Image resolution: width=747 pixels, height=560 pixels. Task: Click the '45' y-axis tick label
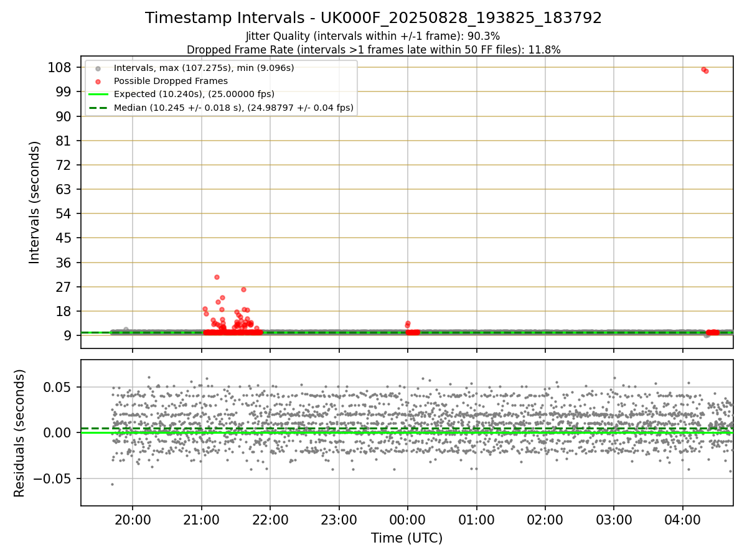tap(63, 238)
